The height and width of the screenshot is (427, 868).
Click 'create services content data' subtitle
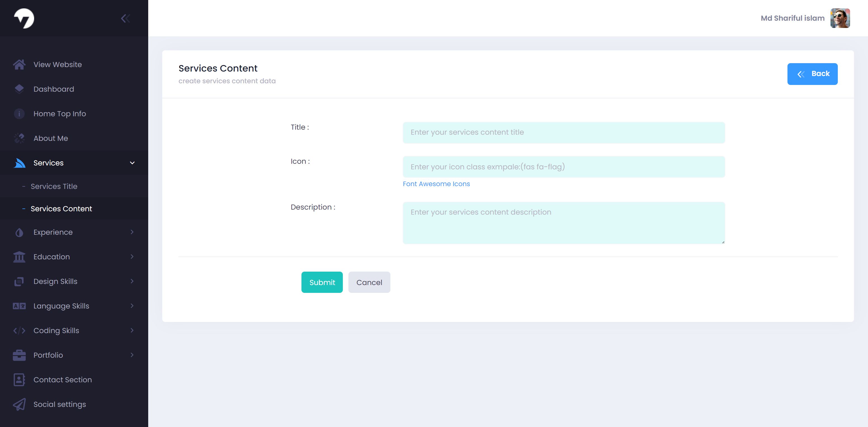(227, 81)
